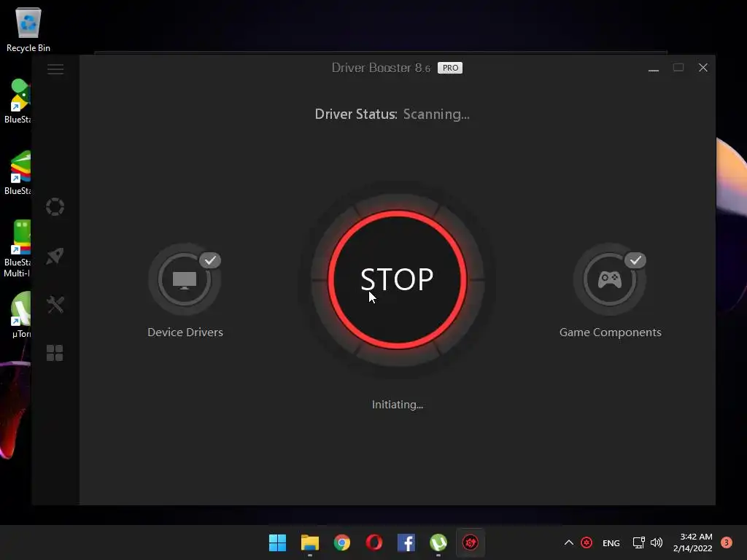Open the Boost rocket section in sidebar
This screenshot has height=560, width=747.
tap(55, 256)
